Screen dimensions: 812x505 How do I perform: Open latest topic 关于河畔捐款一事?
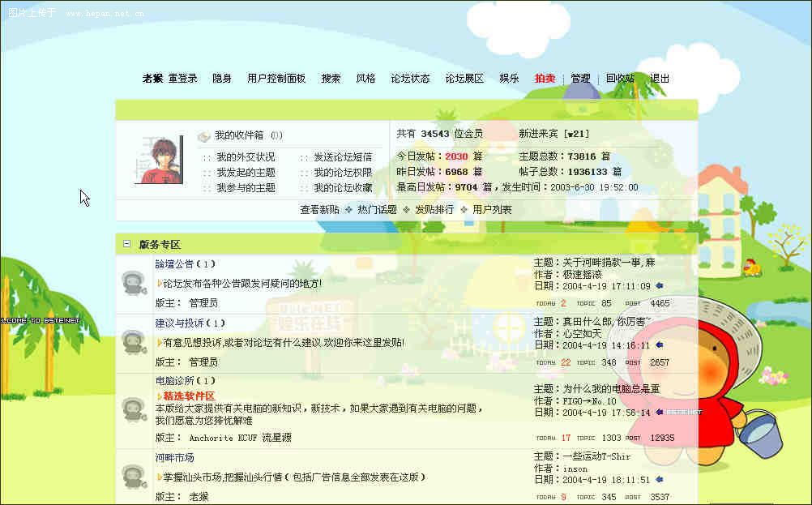tap(609, 262)
